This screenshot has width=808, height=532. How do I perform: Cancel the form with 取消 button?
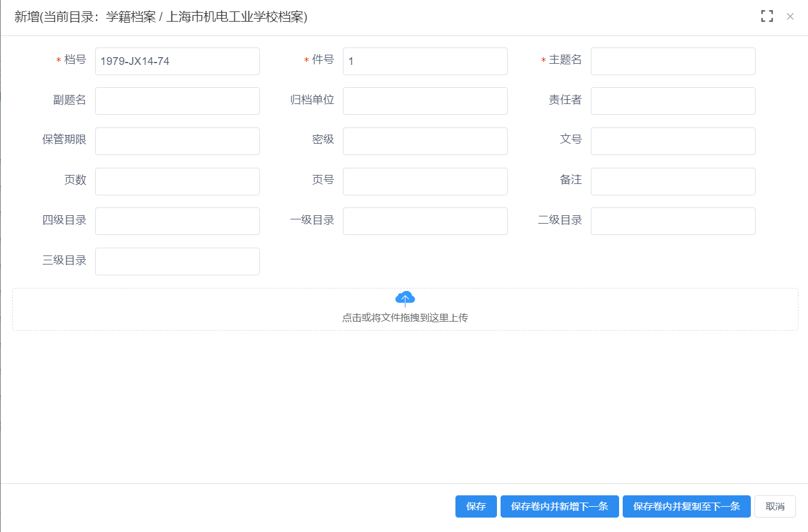point(775,506)
